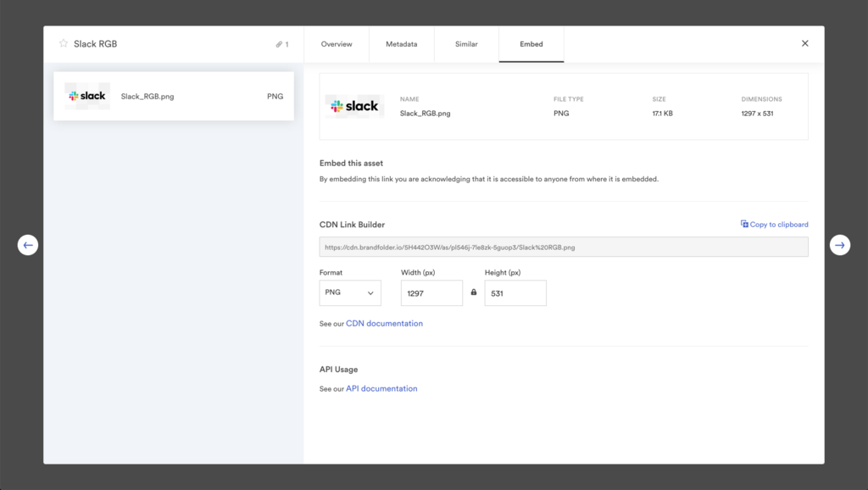Select the Slack_RGB.png attachment thumbnail in the sidebar
This screenshot has width=868, height=490.
click(x=87, y=96)
